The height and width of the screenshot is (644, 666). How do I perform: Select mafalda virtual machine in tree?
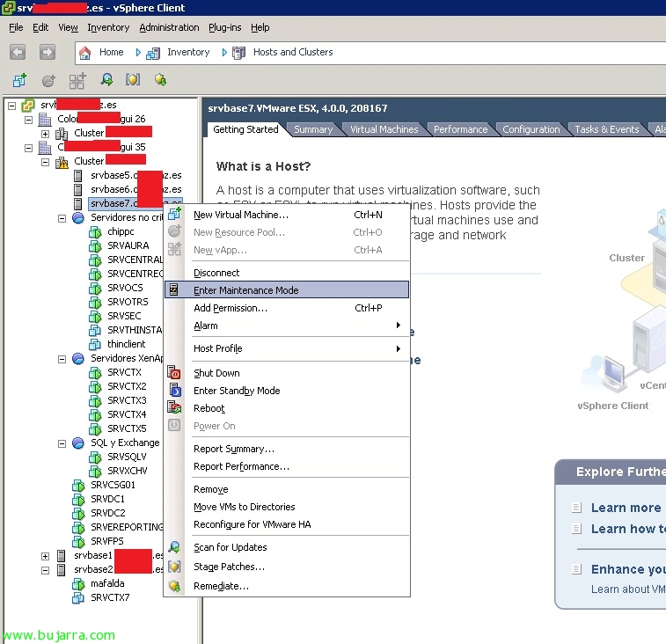pyautogui.click(x=107, y=583)
